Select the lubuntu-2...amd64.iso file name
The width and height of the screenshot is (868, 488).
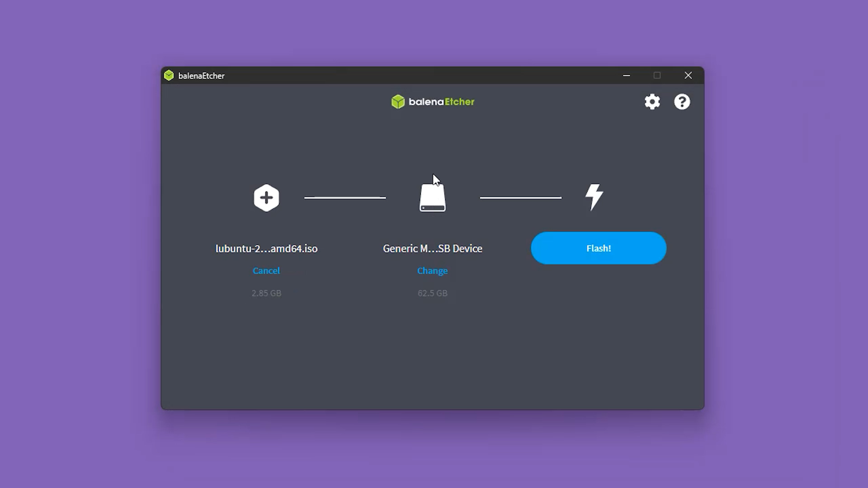[266, 249]
